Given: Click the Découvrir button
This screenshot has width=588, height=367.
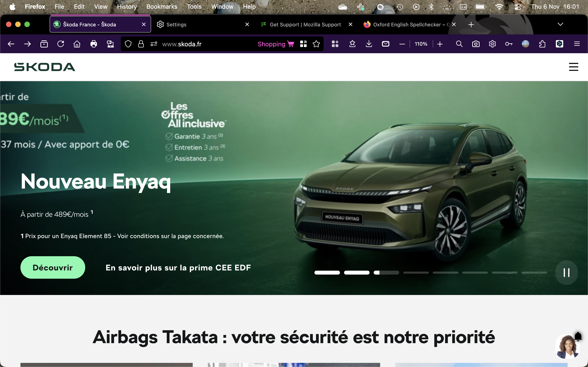Looking at the screenshot, I should click(x=53, y=267).
